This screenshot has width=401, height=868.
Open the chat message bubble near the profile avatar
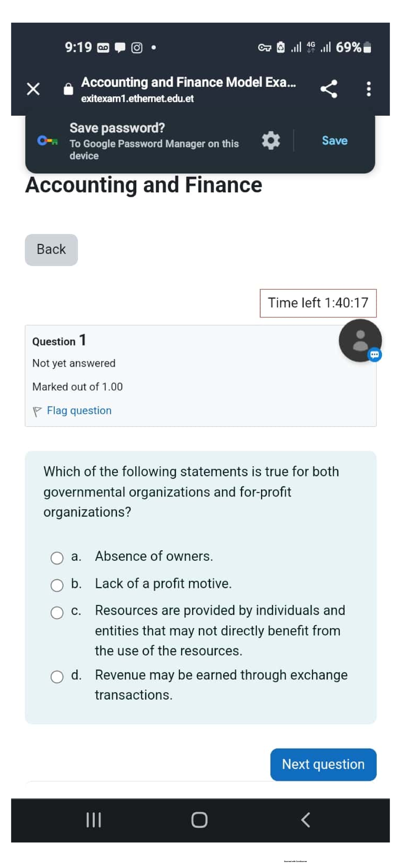[x=374, y=354]
